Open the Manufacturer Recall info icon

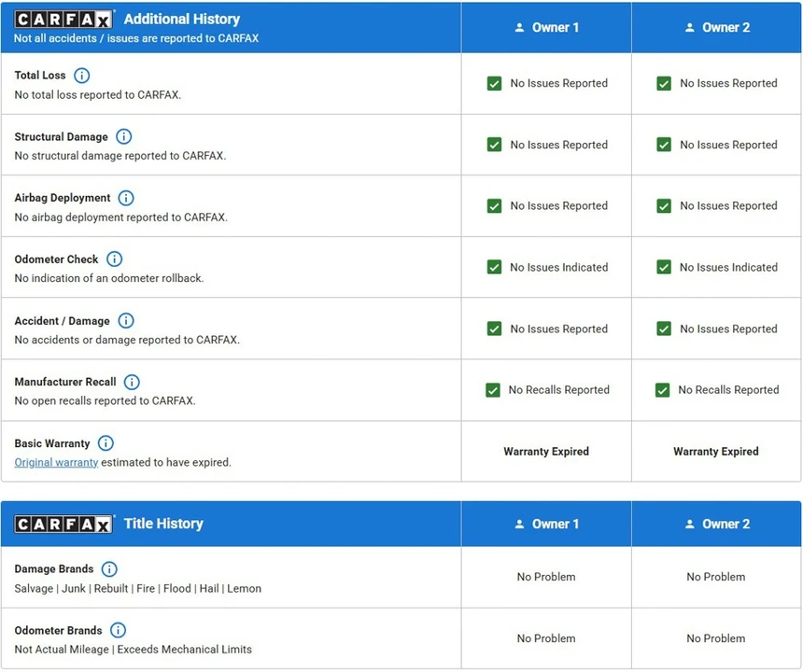133,382
